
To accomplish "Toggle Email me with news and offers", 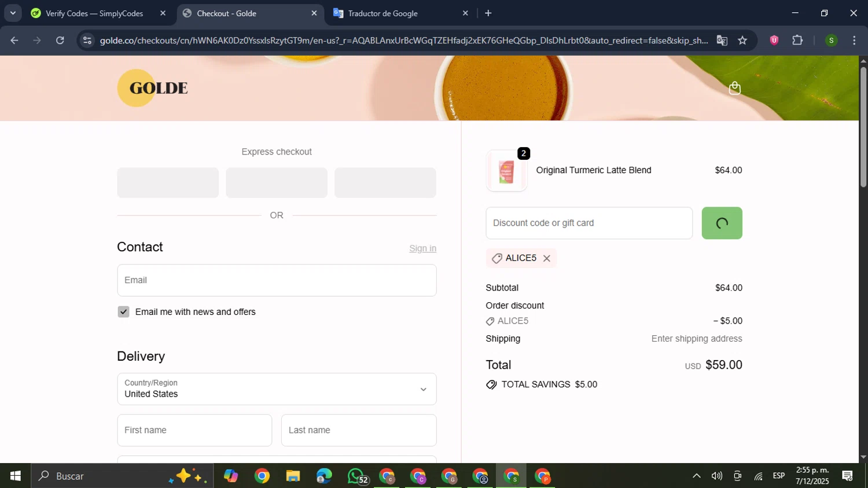I will [x=123, y=312].
